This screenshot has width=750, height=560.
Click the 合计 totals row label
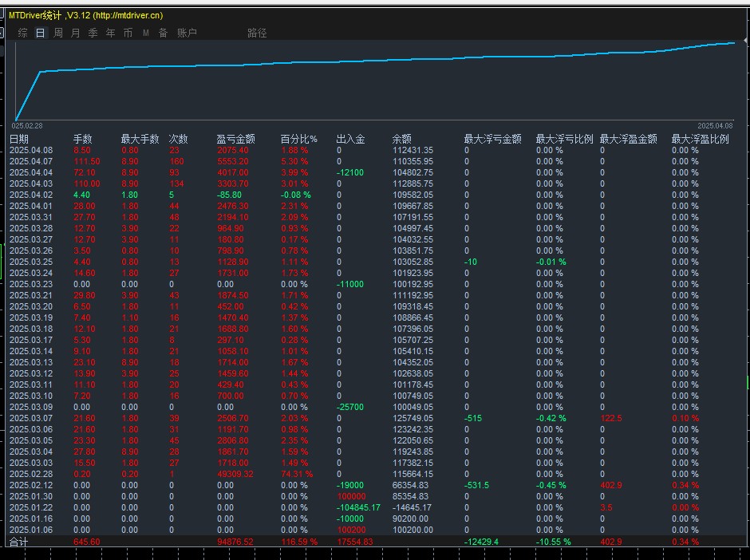(x=19, y=542)
